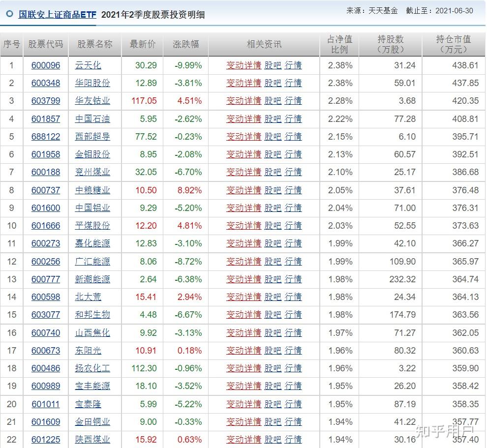Image resolution: width=487 pixels, height=448 pixels.
Task: Open stock code 601225 link
Action: pyautogui.click(x=46, y=439)
